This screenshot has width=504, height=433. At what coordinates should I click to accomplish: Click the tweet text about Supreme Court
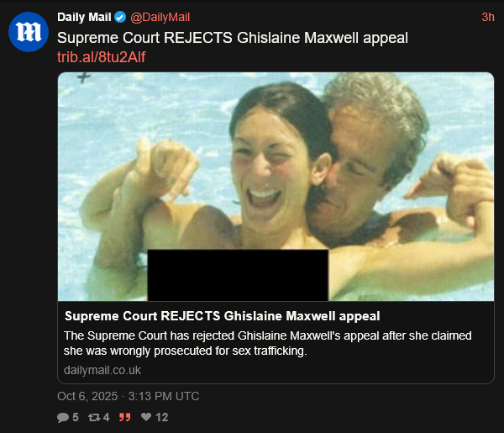point(233,38)
